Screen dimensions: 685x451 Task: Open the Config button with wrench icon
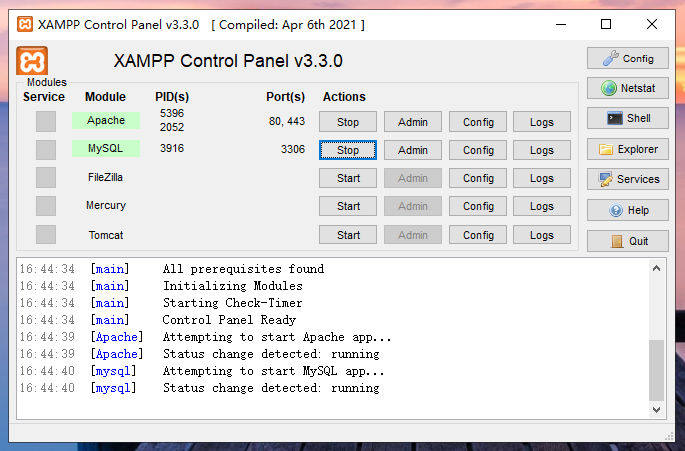628,58
